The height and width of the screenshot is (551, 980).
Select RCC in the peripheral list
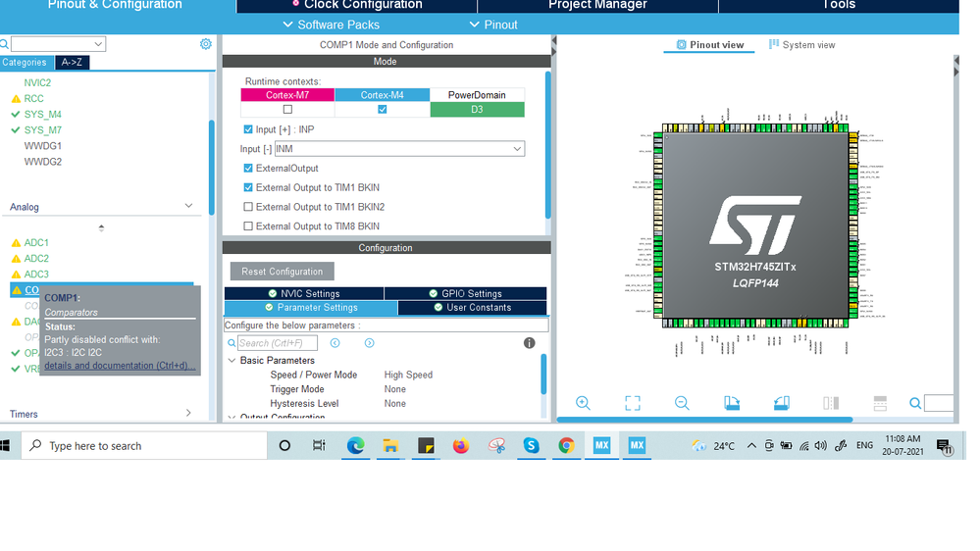tap(33, 99)
